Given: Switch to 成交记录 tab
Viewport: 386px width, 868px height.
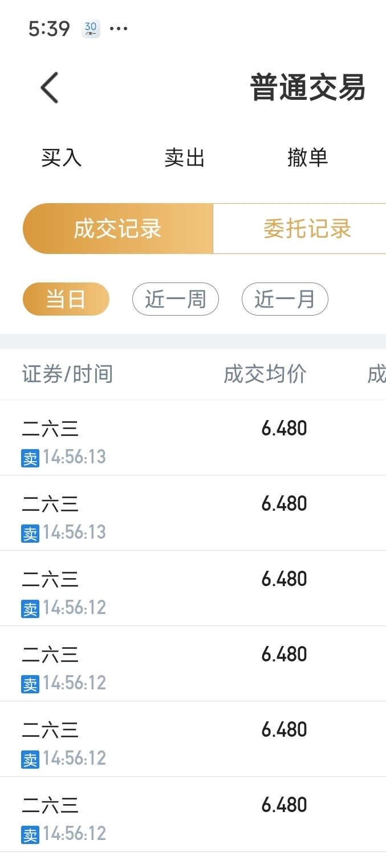Looking at the screenshot, I should pyautogui.click(x=118, y=229).
